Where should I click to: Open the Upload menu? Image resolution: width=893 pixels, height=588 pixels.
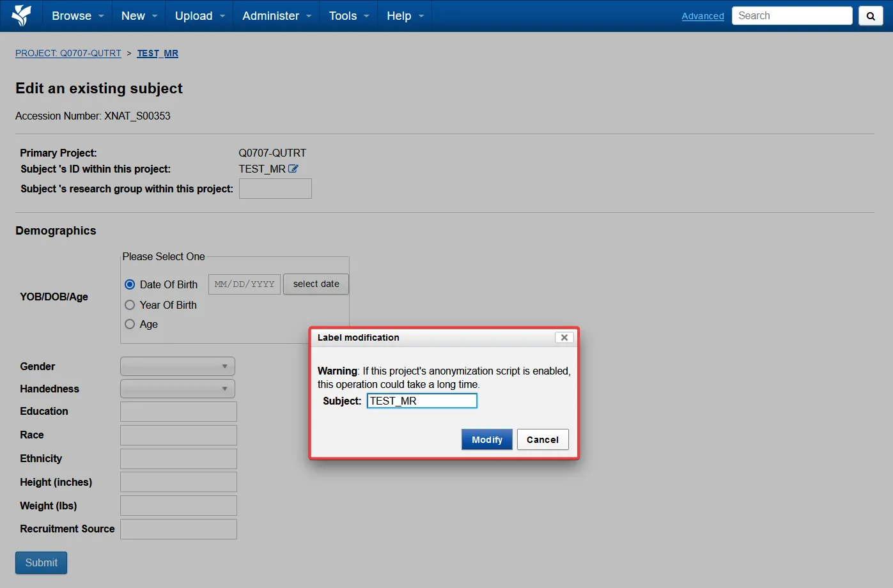199,16
